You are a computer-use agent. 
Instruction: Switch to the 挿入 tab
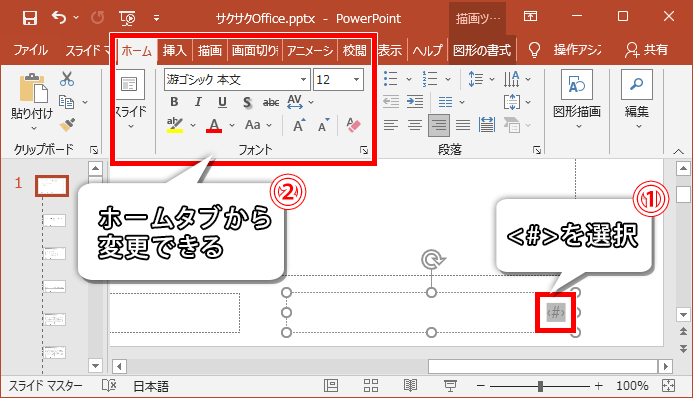pos(174,50)
